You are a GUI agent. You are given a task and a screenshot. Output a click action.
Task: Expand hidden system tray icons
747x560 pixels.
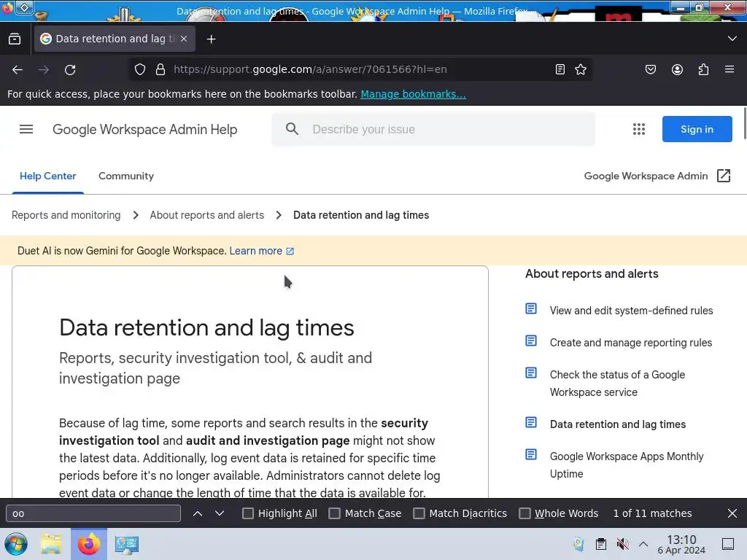643,544
